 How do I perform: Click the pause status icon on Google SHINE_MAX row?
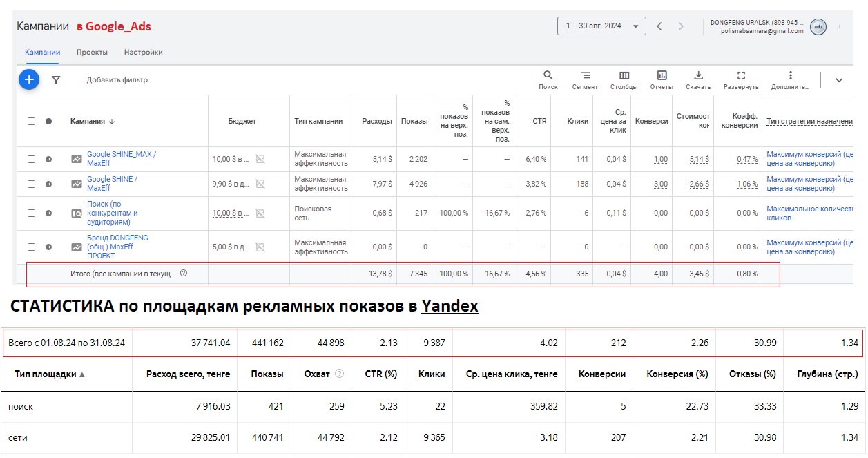pos(47,158)
